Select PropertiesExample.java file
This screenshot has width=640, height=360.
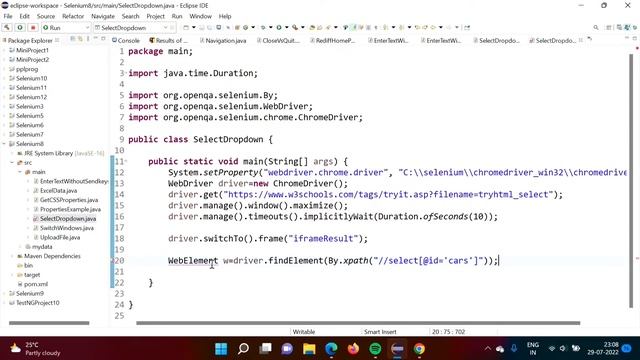[x=70, y=210]
